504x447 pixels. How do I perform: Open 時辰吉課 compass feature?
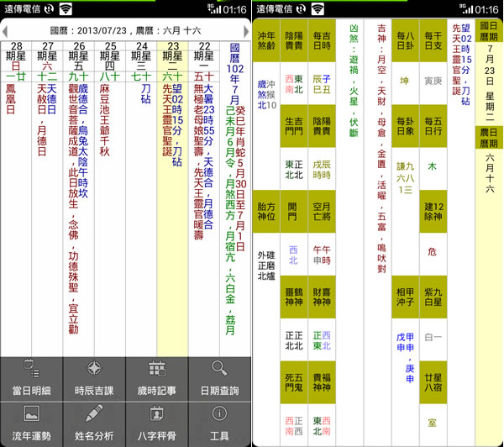coord(94,379)
